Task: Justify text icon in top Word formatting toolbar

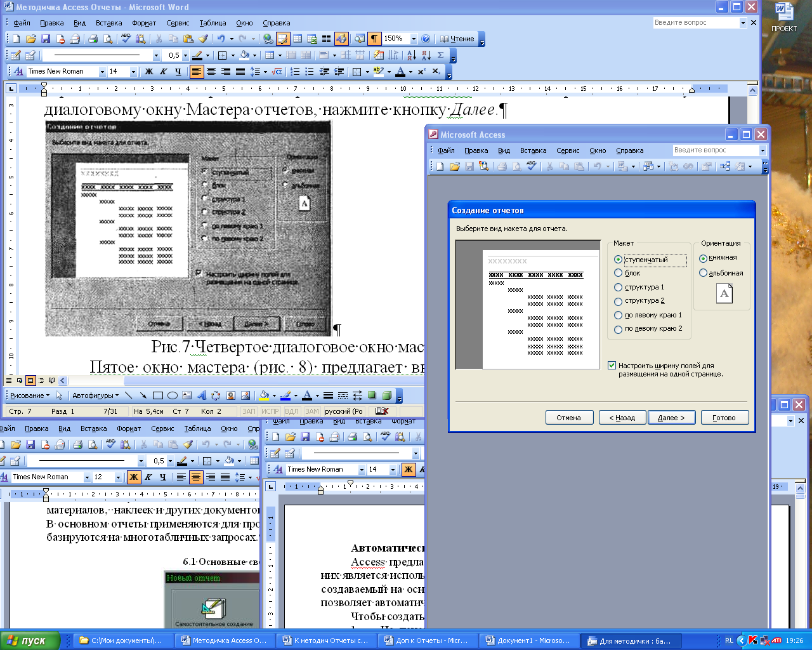Action: point(240,72)
